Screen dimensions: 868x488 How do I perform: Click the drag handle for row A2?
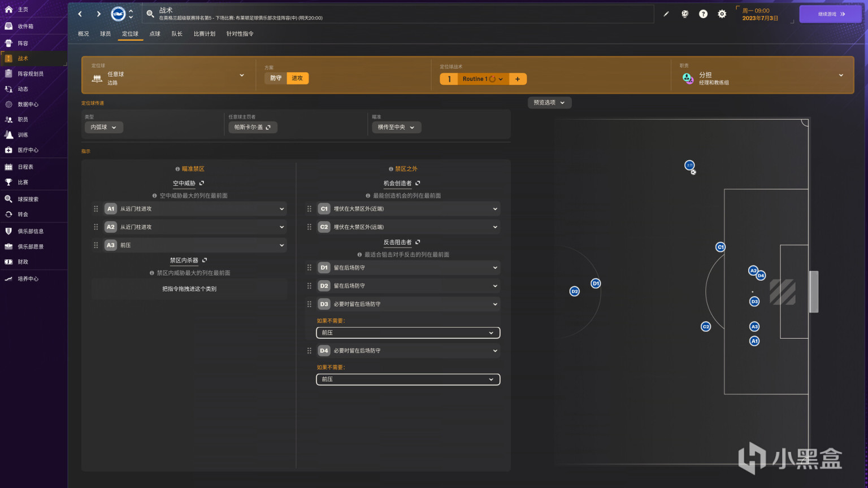96,227
